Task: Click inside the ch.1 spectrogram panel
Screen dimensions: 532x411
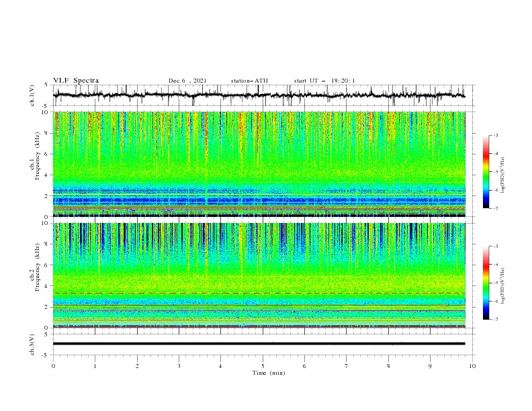Action: [259, 164]
